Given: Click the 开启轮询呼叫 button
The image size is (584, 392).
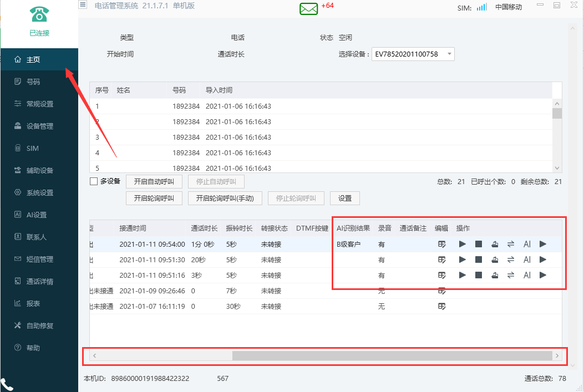Looking at the screenshot, I should tap(154, 198).
